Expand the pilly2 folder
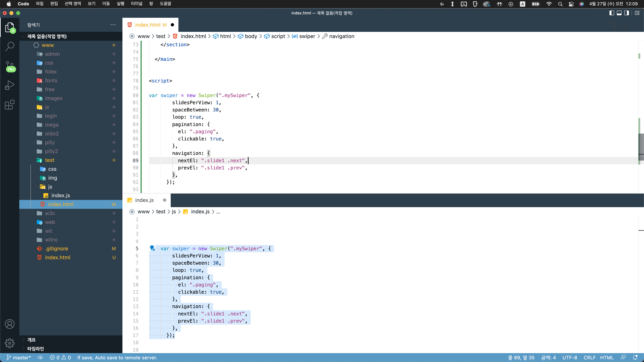The image size is (644, 362). coord(71,151)
